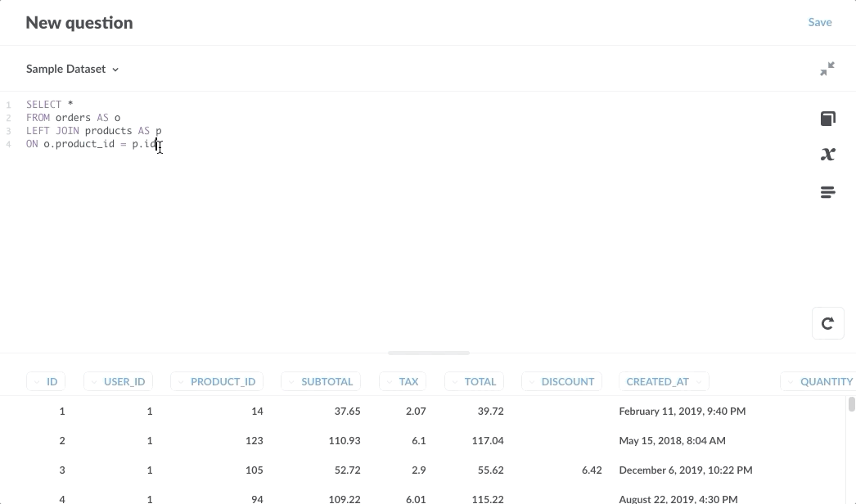This screenshot has width=856, height=504.
Task: Select the product ID cell 14
Action: point(257,412)
